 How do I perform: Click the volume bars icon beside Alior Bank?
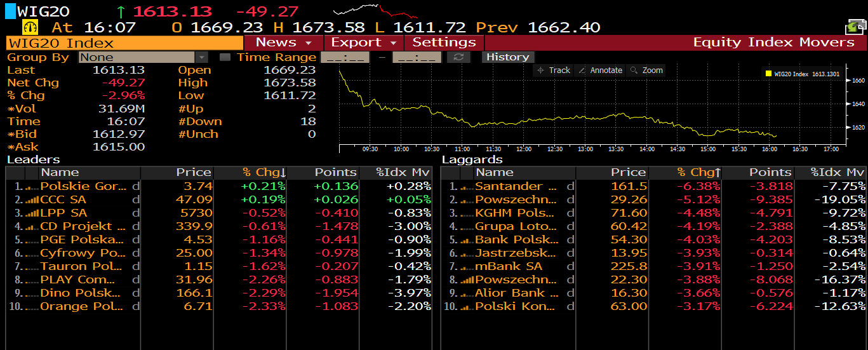click(467, 293)
